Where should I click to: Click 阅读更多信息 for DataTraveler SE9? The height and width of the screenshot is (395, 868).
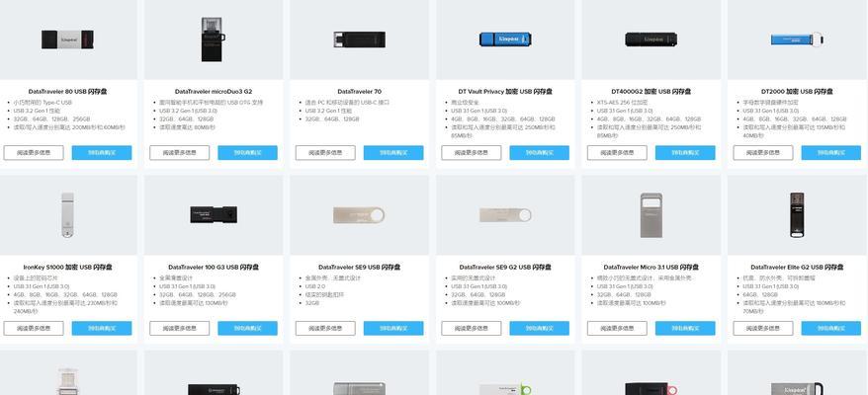(x=325, y=328)
